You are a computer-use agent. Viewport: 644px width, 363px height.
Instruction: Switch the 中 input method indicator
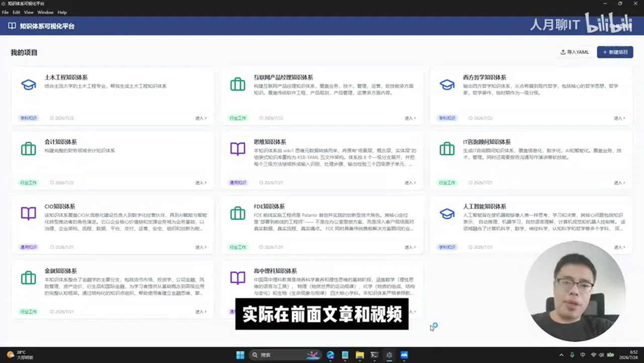pos(583,355)
